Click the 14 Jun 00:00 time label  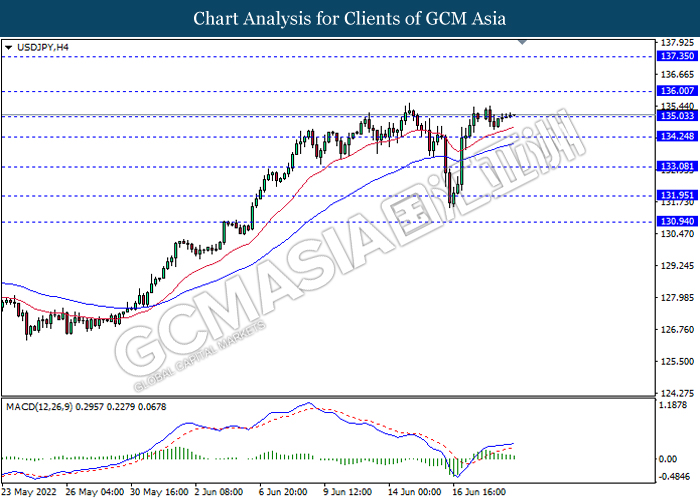[415, 492]
